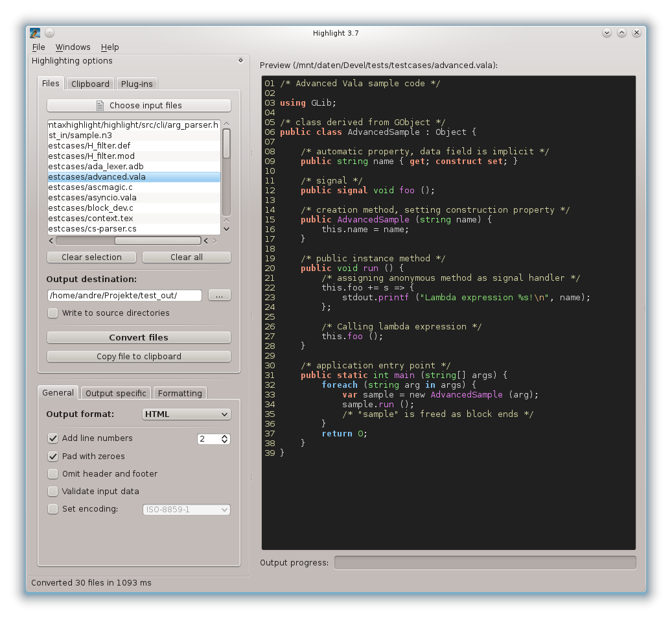Open the ISO-8859-1 encoding dropdown
The image size is (672, 618).
(x=187, y=510)
